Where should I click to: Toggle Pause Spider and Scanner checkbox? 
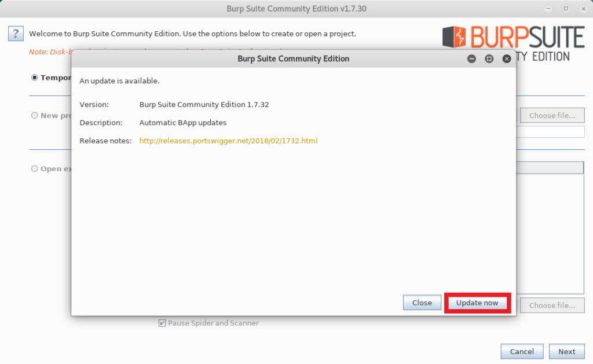[162, 323]
